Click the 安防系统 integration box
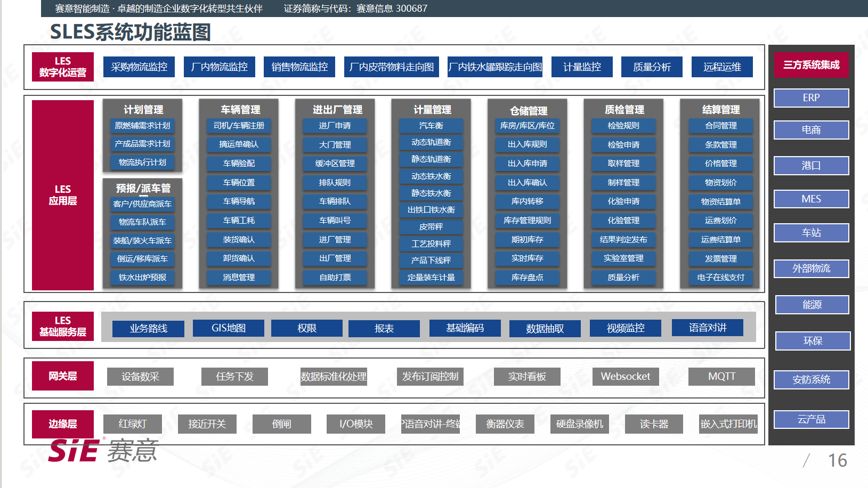The image size is (868, 488). pyautogui.click(x=811, y=380)
